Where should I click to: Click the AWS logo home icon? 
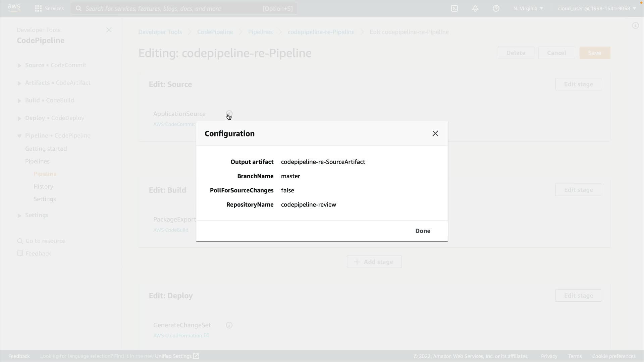(14, 8)
